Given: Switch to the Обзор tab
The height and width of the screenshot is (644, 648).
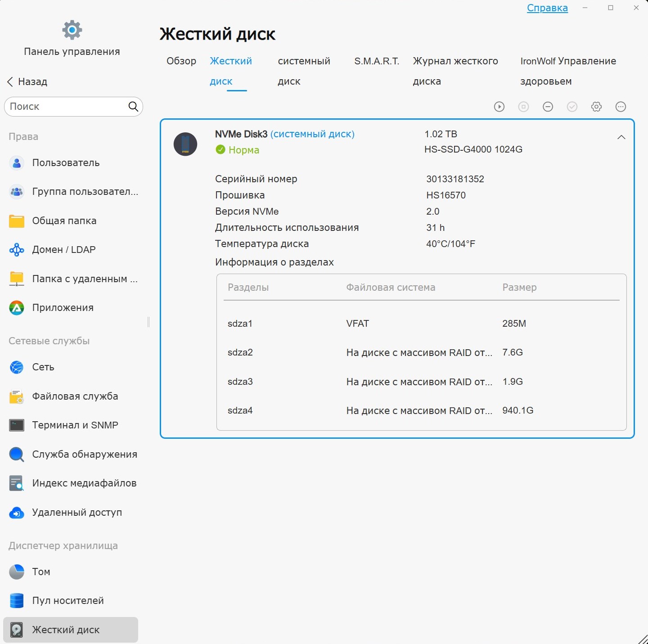Looking at the screenshot, I should point(181,61).
